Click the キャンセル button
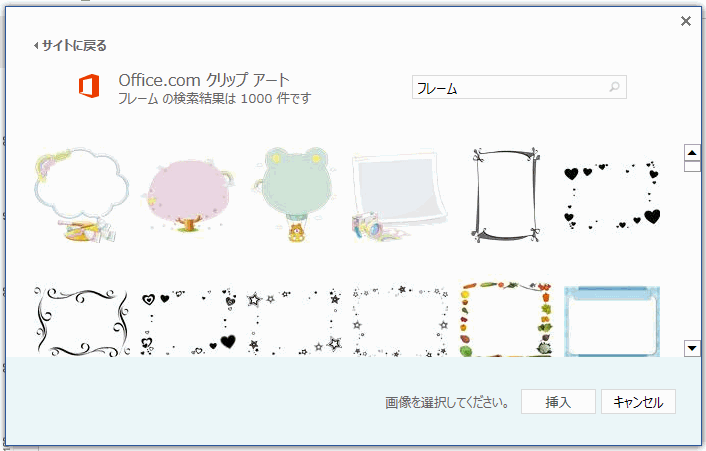 pos(638,401)
